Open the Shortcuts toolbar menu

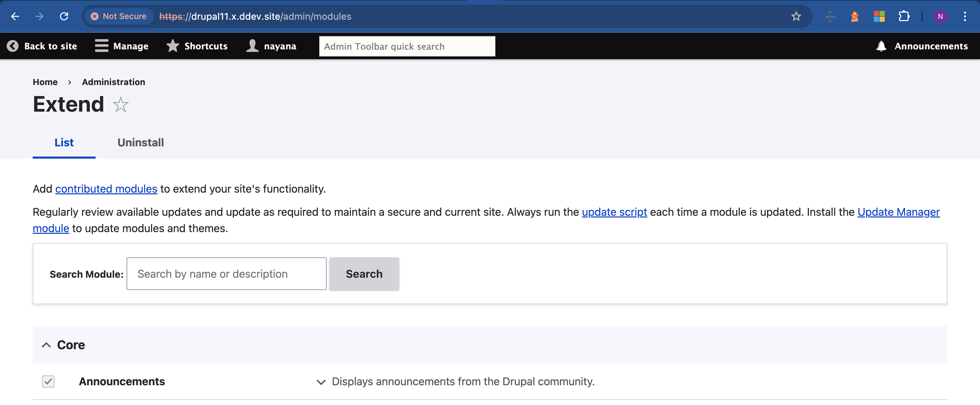[197, 46]
